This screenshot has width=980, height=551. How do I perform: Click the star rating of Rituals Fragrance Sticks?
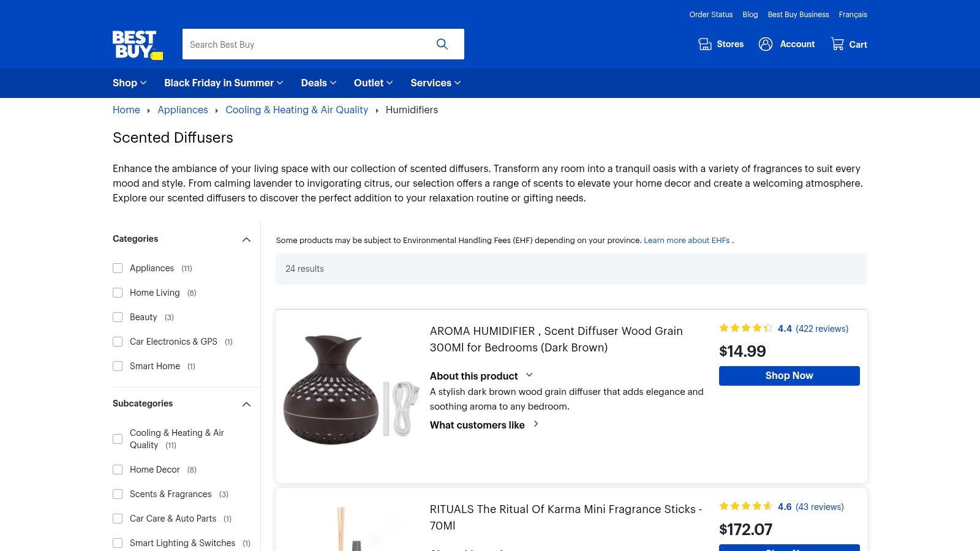[x=746, y=506]
